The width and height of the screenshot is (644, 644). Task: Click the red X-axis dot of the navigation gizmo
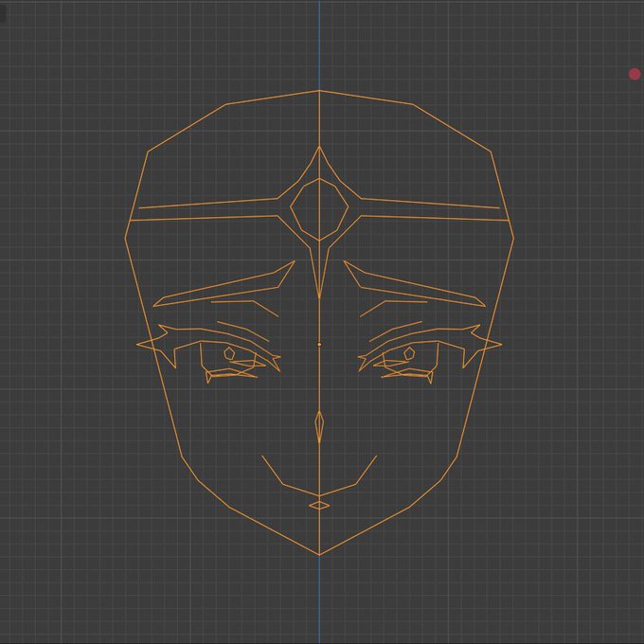pos(635,74)
